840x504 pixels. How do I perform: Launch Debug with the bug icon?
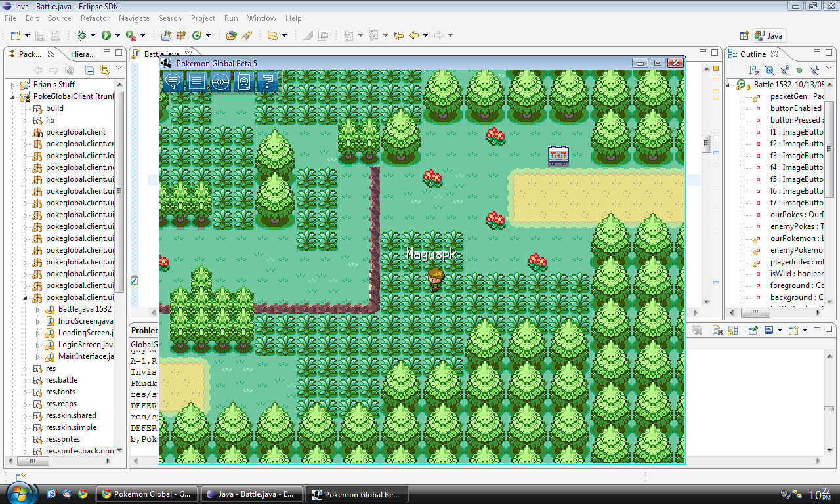pos(81,35)
